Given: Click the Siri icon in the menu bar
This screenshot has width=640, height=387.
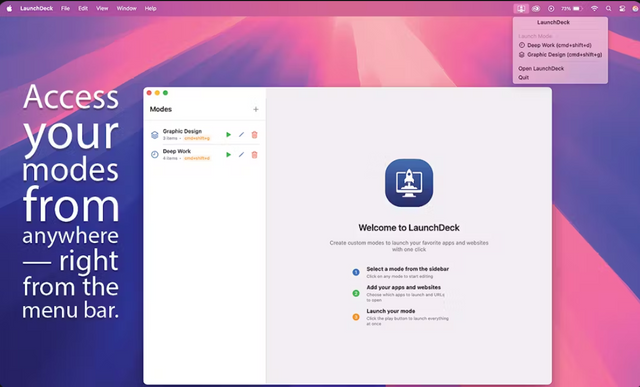Looking at the screenshot, I should click(636, 9).
